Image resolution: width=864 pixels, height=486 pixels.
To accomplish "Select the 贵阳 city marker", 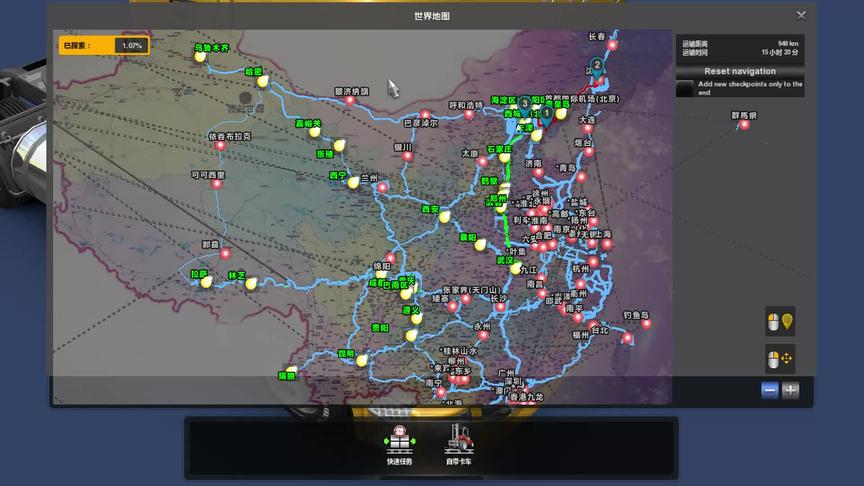I will click(x=412, y=335).
